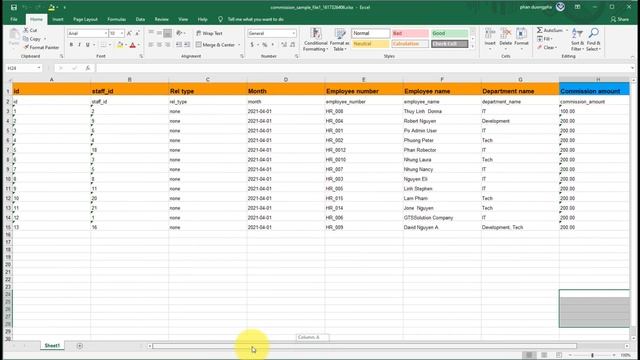Select the Sheet1 worksheet tab
Screen dimensions: 640x360
[x=52, y=346]
